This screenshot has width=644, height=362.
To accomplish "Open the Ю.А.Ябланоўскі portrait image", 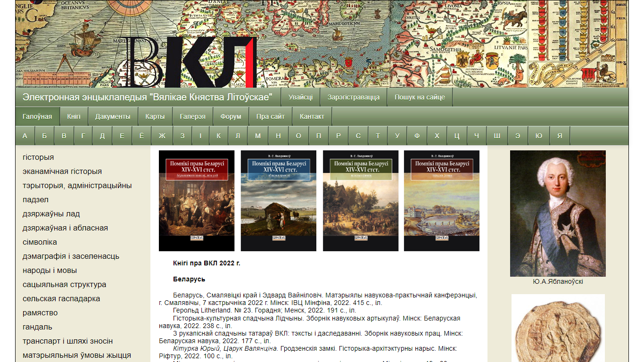I will [558, 214].
